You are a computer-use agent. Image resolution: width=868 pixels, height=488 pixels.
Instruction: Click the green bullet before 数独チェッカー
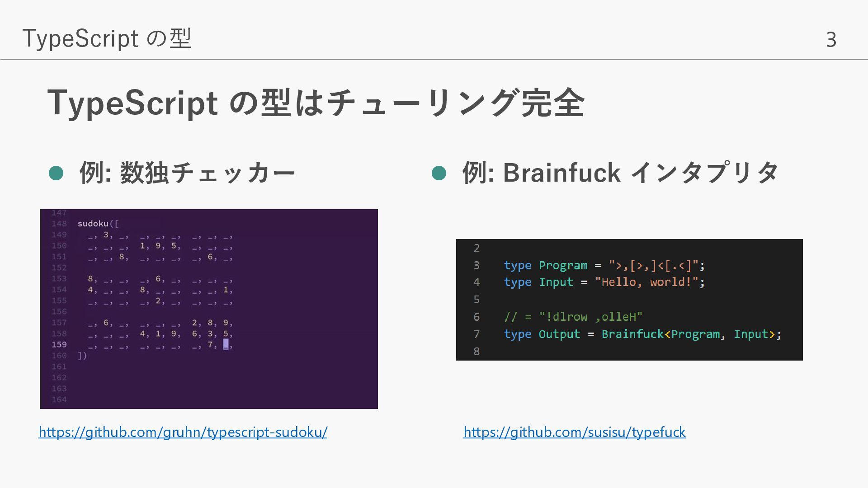coord(56,173)
